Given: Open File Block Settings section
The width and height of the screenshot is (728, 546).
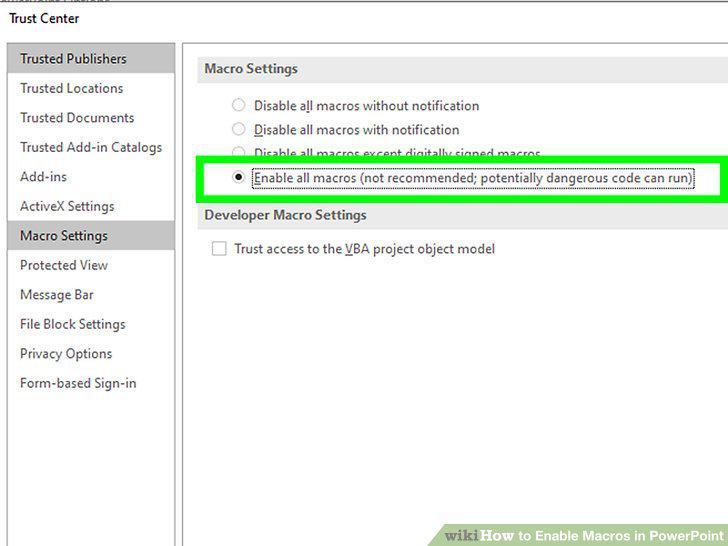Looking at the screenshot, I should pos(91,324).
